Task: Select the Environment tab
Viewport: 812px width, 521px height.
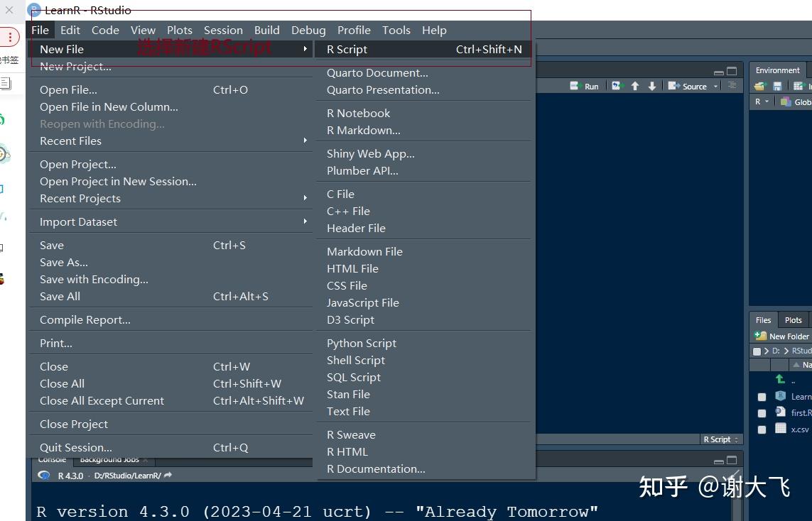Action: coord(777,70)
